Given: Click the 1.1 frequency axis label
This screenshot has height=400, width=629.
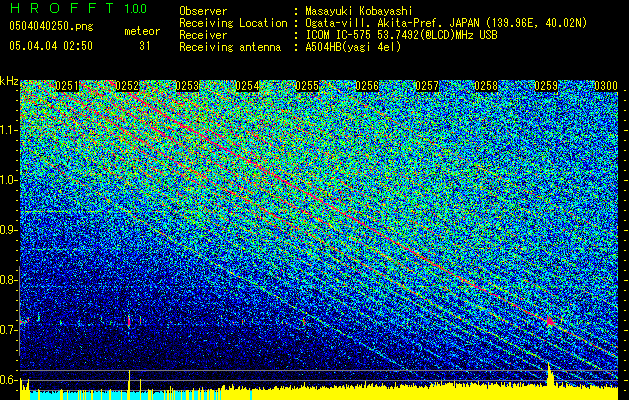Looking at the screenshot, I should (8, 130).
